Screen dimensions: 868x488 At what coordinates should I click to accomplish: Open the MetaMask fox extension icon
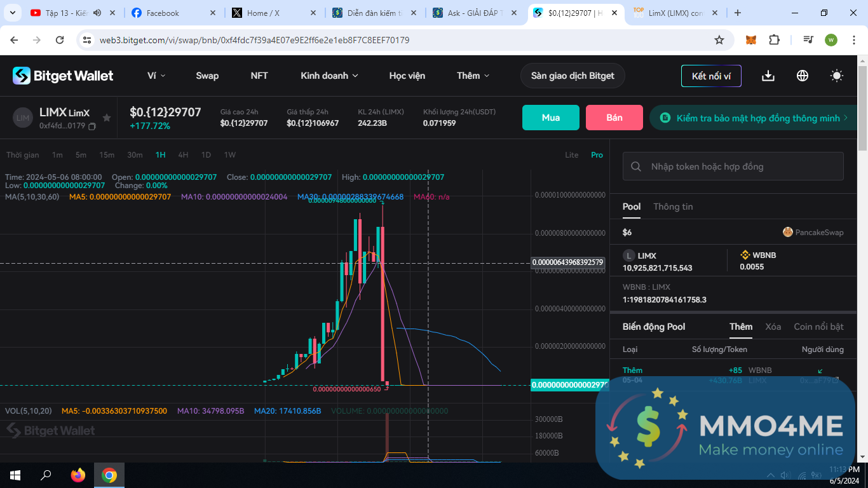point(751,40)
